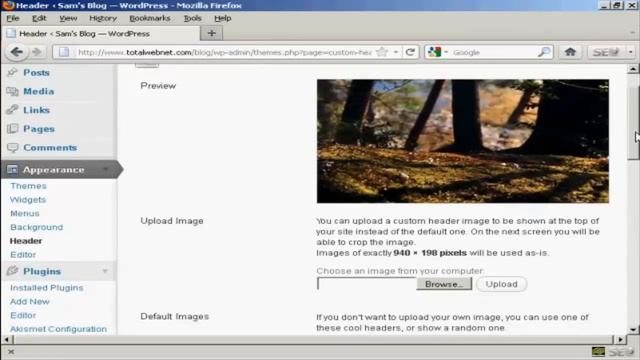
Task: Open the History menu
Action: 103,18
